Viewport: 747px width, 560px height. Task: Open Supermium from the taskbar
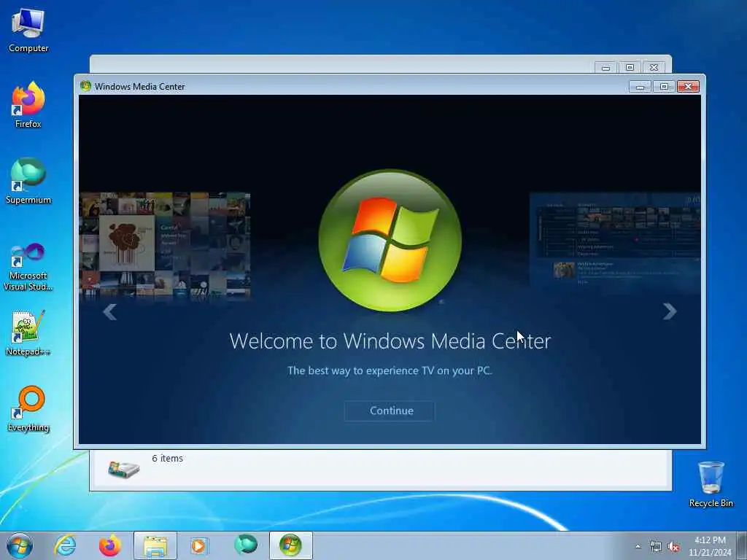pos(246,545)
